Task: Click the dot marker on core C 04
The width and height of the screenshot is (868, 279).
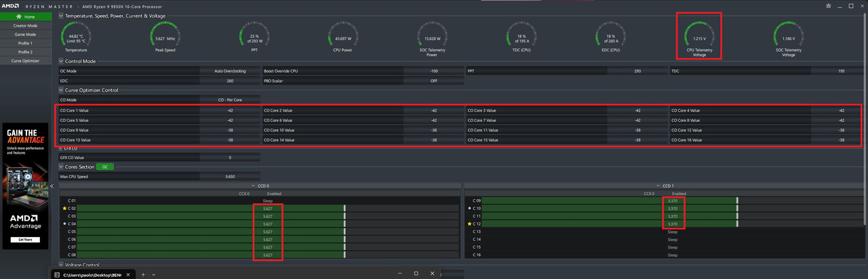Action: pyautogui.click(x=64, y=223)
